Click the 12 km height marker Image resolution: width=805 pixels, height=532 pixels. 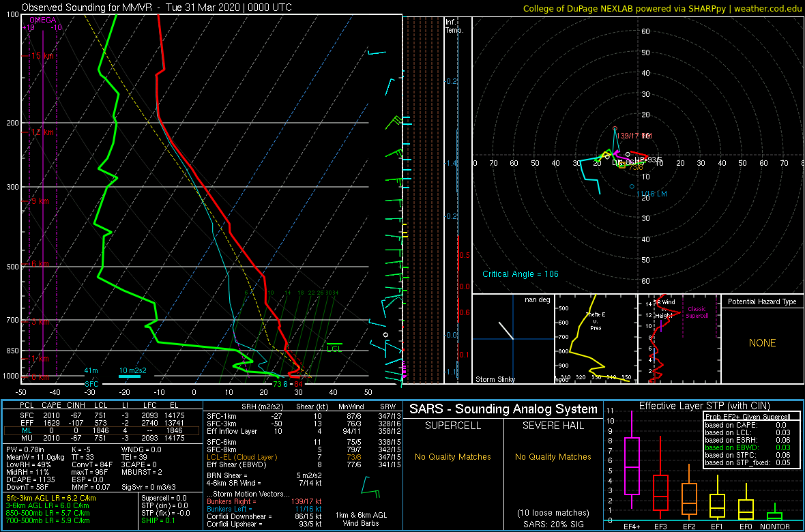click(42, 132)
